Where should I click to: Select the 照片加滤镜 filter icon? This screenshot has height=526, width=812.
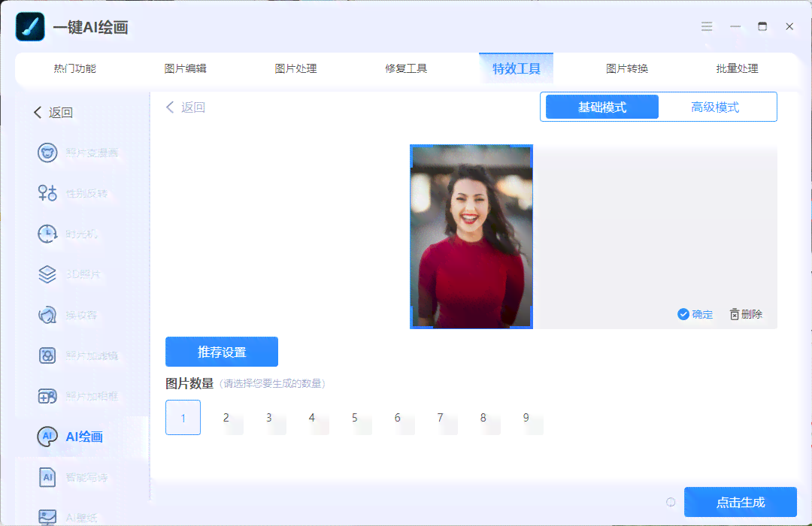pos(47,355)
